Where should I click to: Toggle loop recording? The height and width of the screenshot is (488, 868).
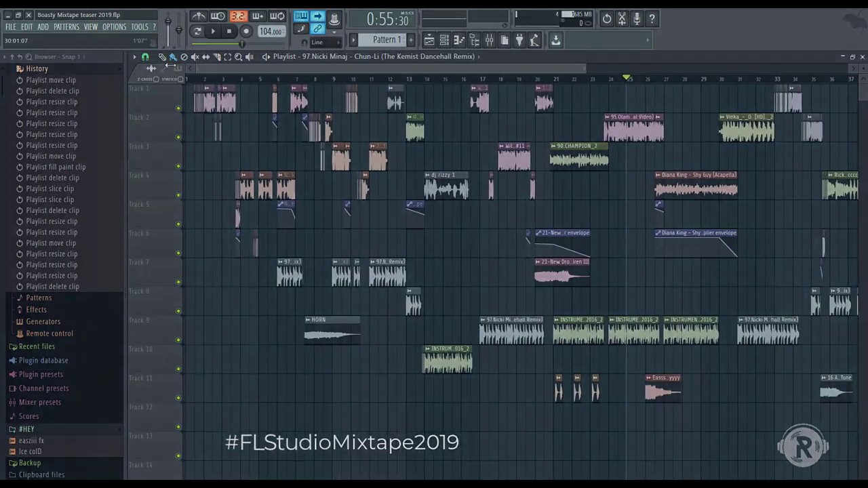[x=277, y=16]
